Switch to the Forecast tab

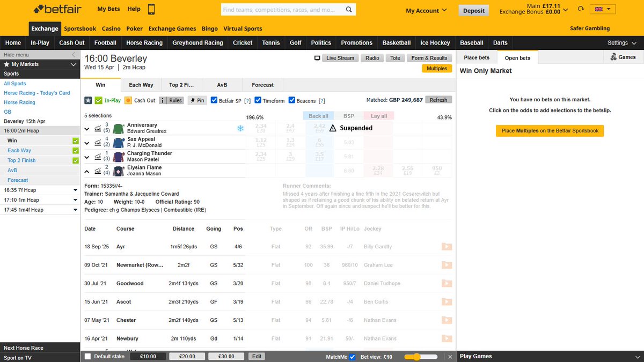(x=262, y=85)
